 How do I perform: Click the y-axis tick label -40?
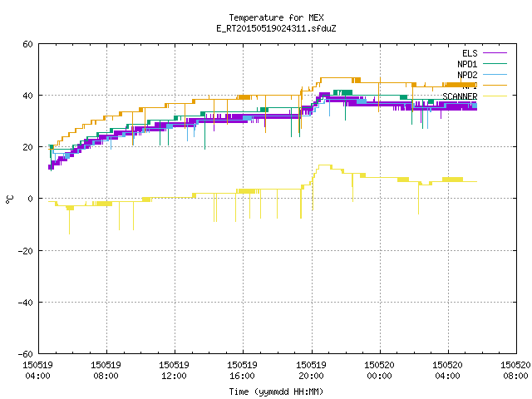point(26,303)
